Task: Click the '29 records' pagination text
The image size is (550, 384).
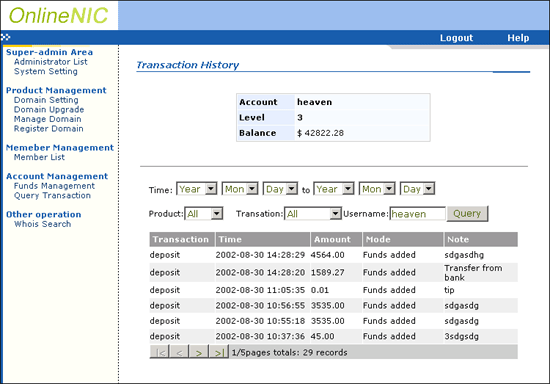Action: [325, 352]
